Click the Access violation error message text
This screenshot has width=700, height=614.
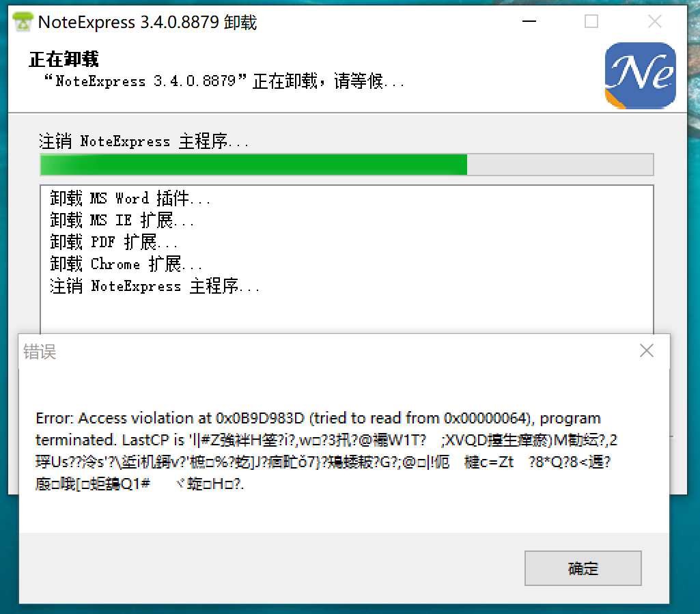coord(326,451)
